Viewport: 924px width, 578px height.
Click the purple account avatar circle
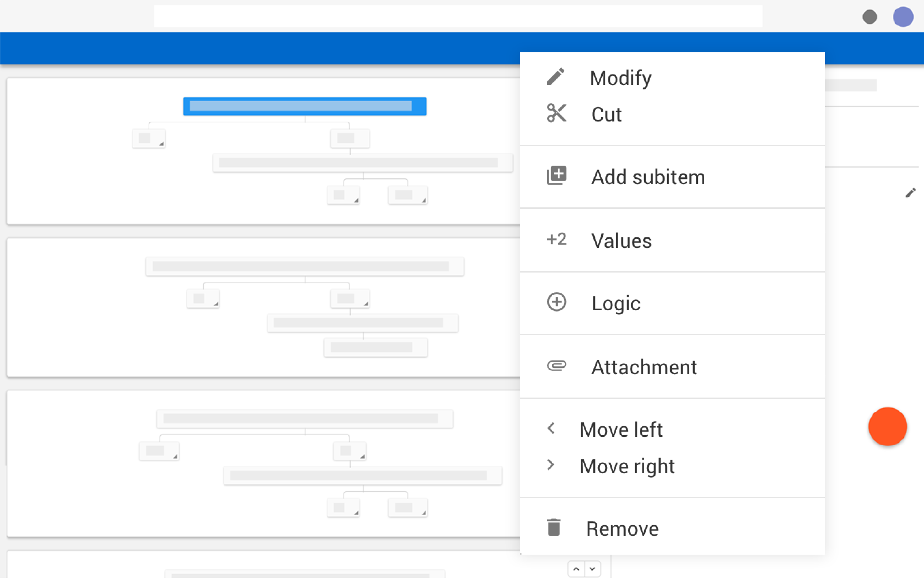[903, 17]
